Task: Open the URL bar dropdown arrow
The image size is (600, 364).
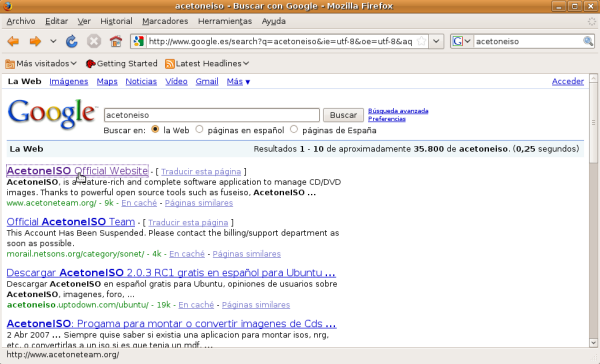Action: click(x=436, y=41)
